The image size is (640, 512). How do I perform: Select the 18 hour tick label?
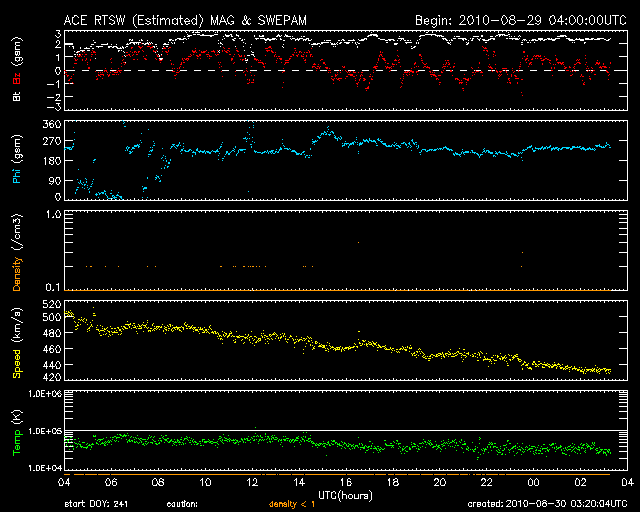pos(392,482)
